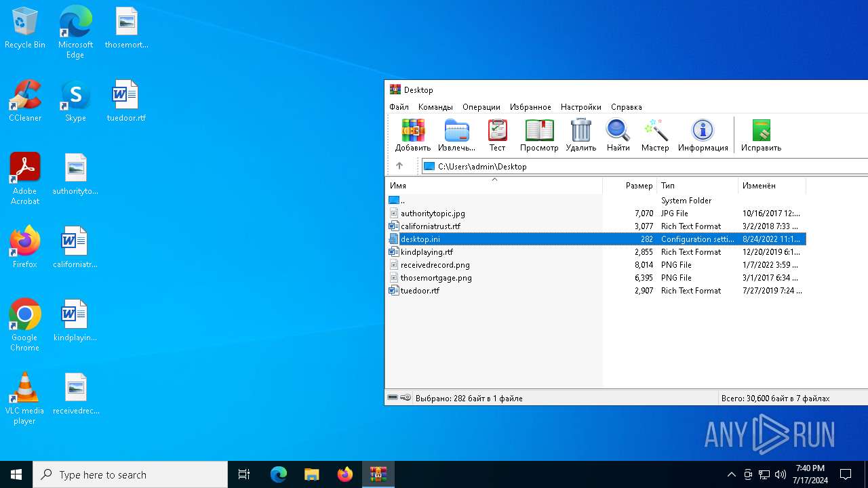The image size is (868, 488).
Task: Click the Исправить (Repair) toolbar icon
Action: click(761, 135)
